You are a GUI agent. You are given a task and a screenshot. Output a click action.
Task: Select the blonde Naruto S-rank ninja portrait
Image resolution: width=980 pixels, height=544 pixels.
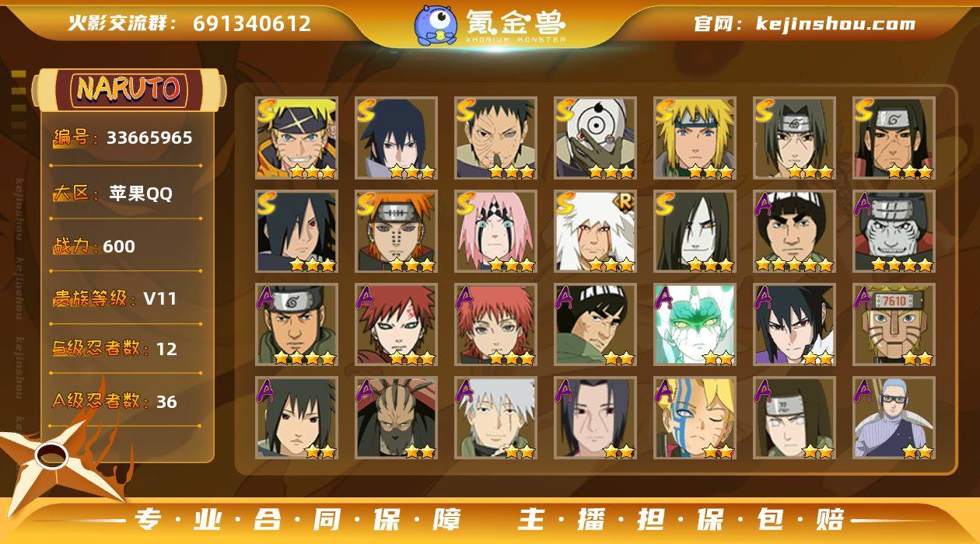click(297, 138)
